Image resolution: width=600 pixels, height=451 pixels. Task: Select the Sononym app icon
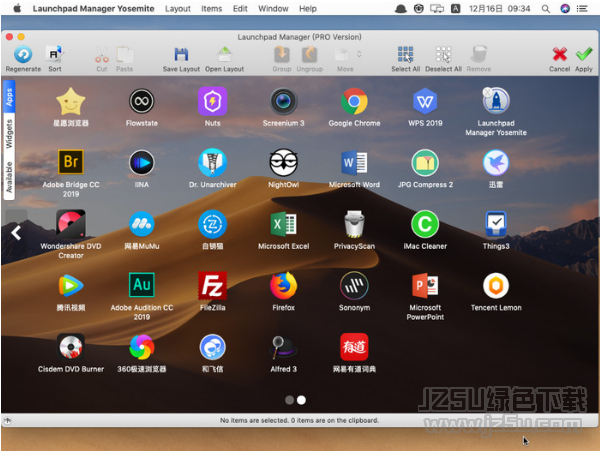point(354,285)
